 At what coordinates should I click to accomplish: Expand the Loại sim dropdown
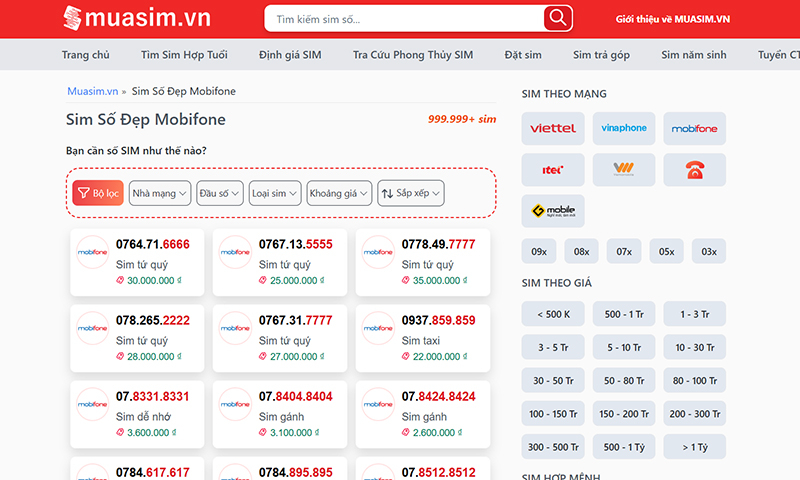point(275,193)
